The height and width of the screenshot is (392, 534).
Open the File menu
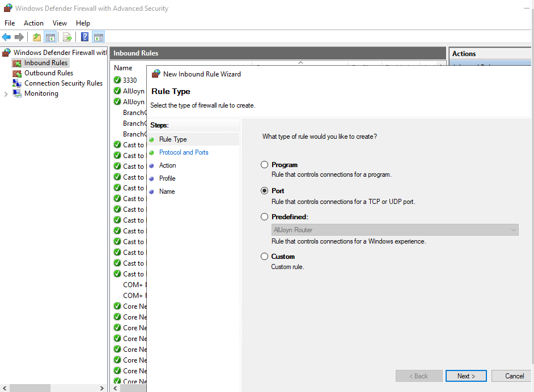pos(10,23)
